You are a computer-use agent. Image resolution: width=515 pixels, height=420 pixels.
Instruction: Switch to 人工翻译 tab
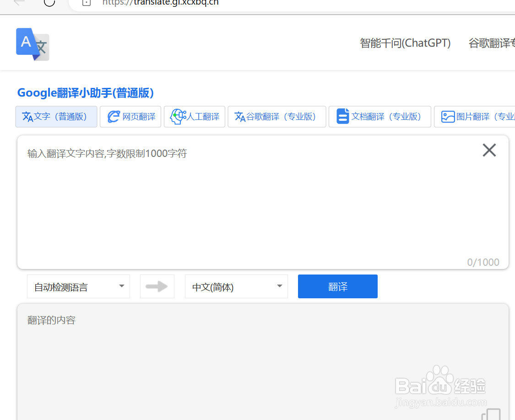[195, 117]
